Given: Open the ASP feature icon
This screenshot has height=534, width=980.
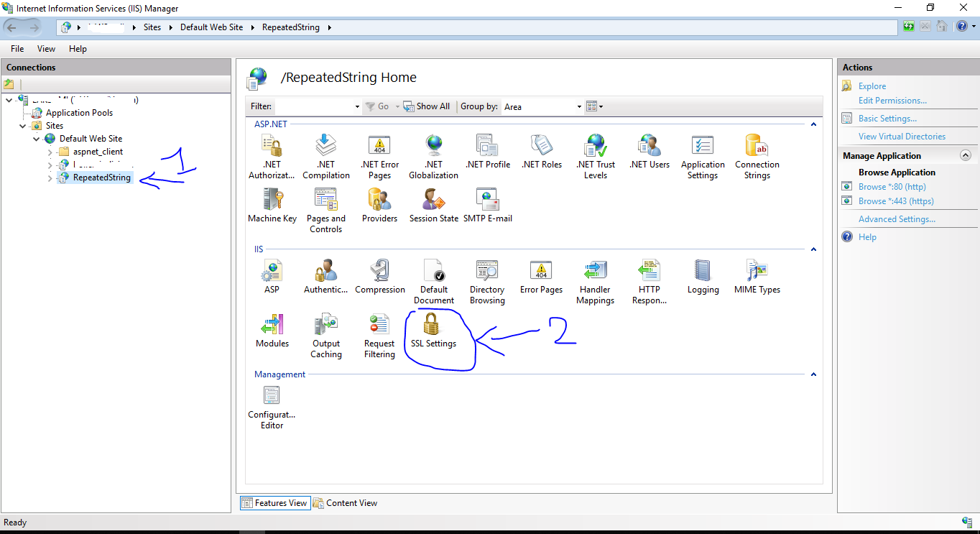Looking at the screenshot, I should coord(272,277).
